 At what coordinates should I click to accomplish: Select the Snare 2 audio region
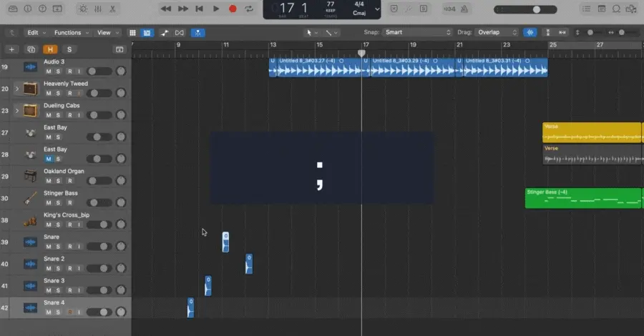pyautogui.click(x=249, y=264)
